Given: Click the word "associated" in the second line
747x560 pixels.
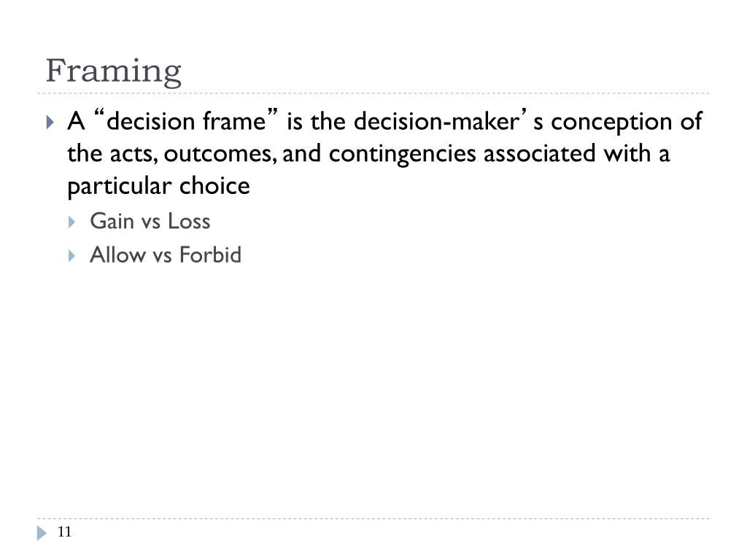Looking at the screenshot, I should (539, 153).
